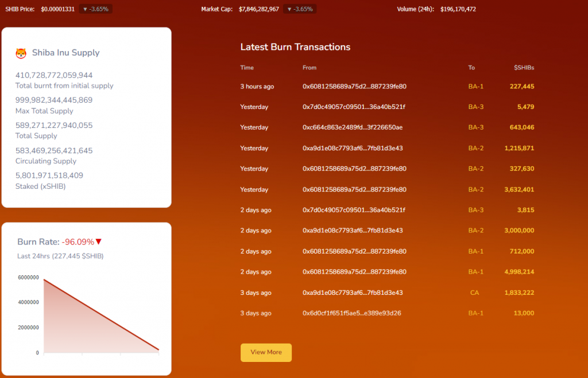The height and width of the screenshot is (378, 588).
Task: Open the 0xa9d1e08c7793af6 address sent to CA
Action: [353, 293]
